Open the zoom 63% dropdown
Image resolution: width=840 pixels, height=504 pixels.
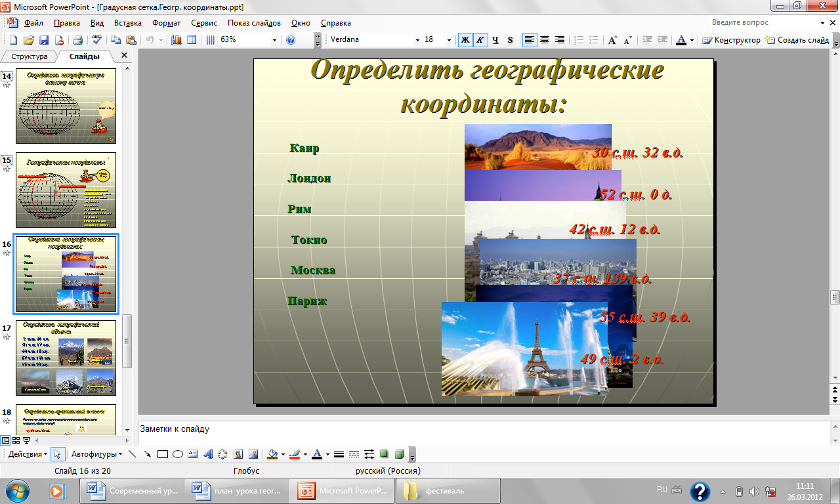[x=275, y=40]
